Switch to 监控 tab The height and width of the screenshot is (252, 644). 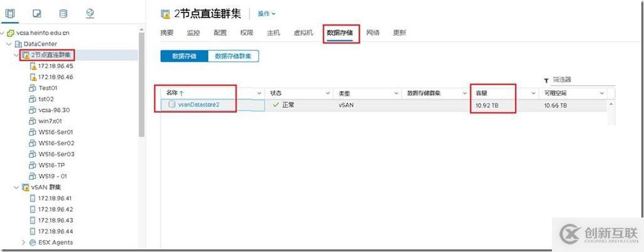tap(193, 33)
